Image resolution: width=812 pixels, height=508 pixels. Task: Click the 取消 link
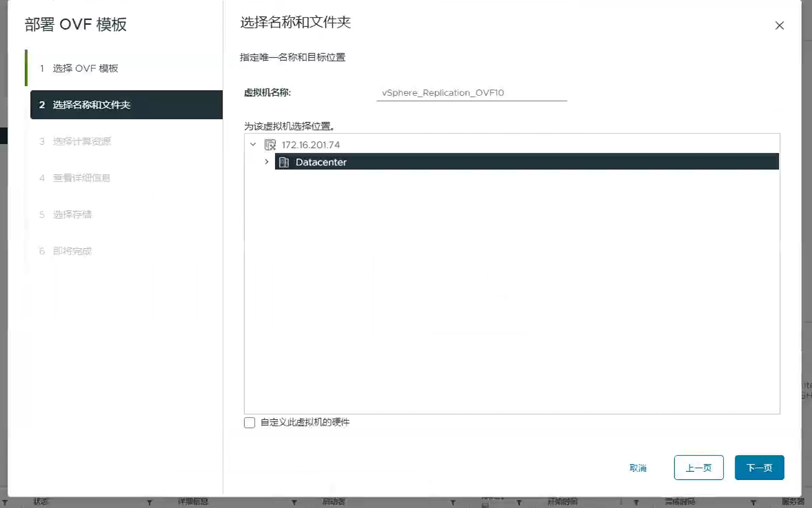coord(638,468)
